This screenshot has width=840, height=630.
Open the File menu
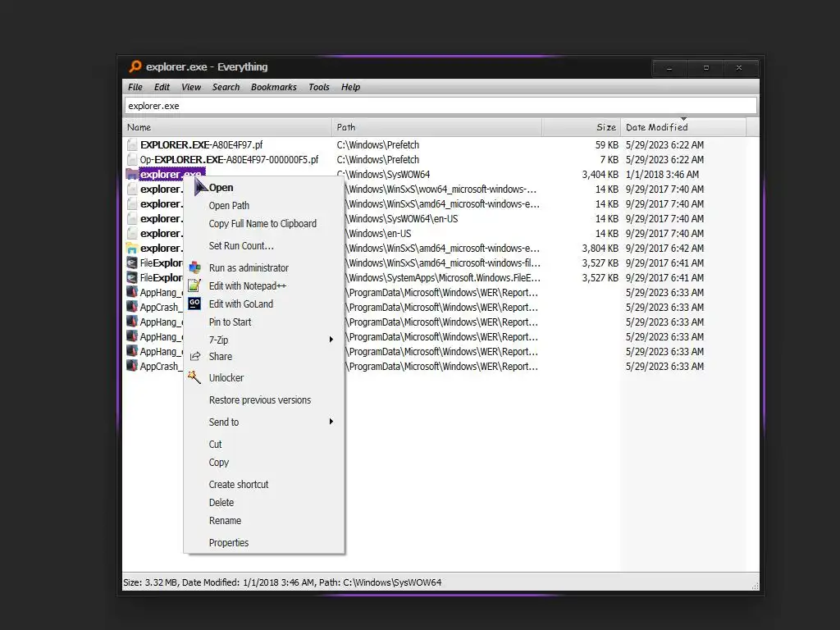[x=135, y=87]
